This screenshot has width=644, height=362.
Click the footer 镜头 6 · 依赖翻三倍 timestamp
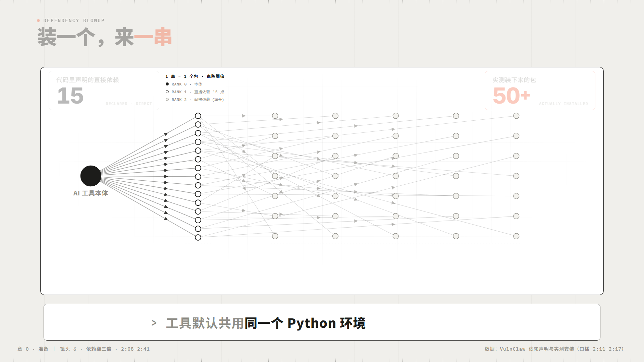(105, 349)
